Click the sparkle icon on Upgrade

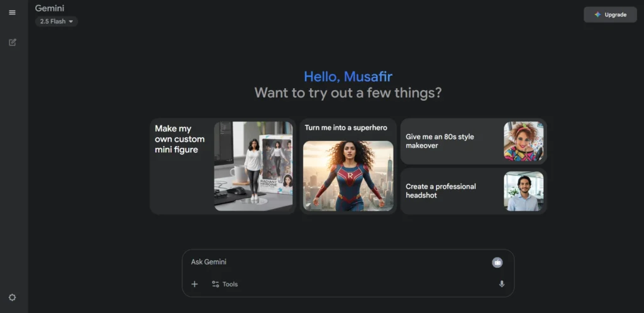pyautogui.click(x=597, y=14)
